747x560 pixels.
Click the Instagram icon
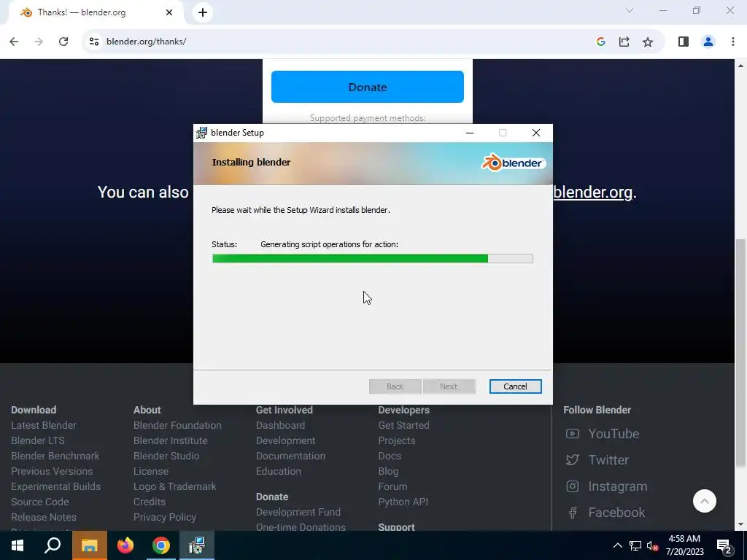[x=572, y=486]
